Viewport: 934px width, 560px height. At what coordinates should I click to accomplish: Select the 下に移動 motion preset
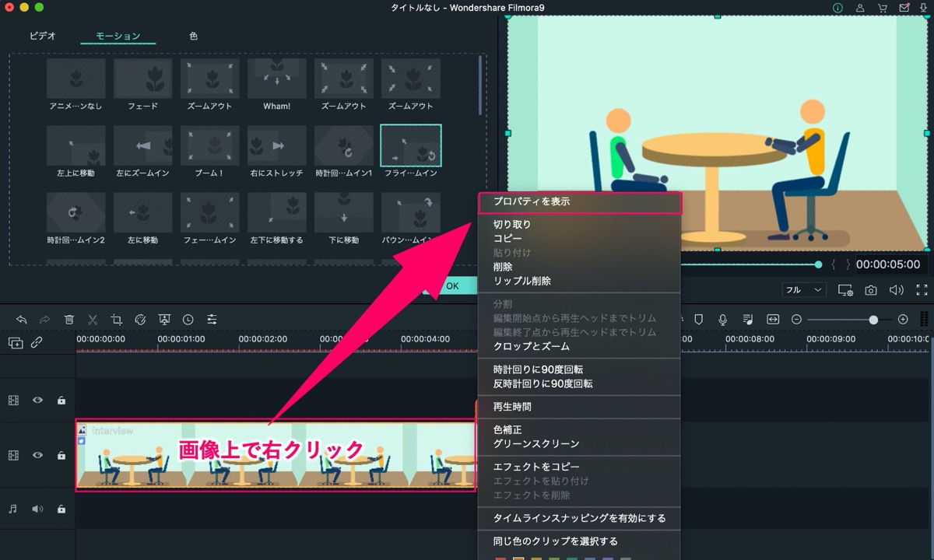344,219
